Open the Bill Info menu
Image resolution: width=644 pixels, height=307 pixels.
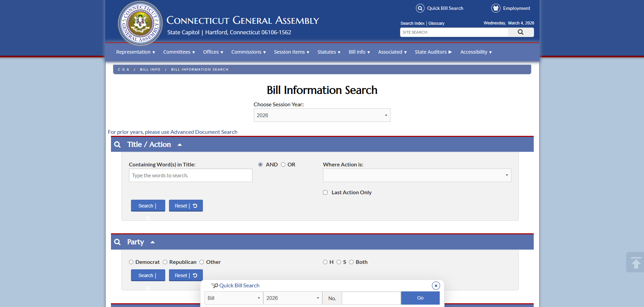click(359, 52)
